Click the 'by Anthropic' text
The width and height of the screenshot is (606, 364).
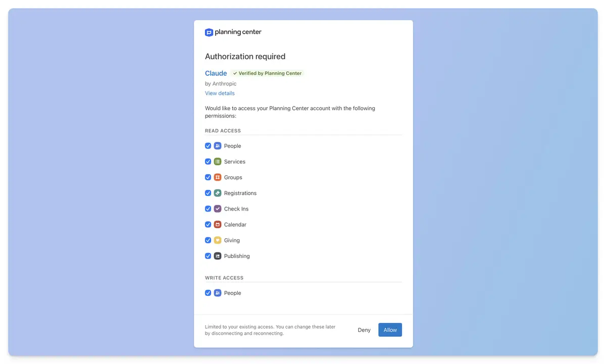coord(221,84)
